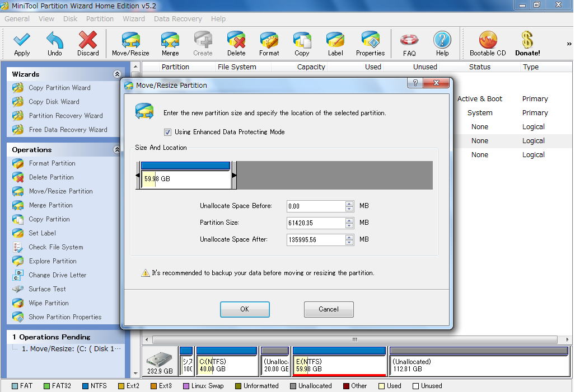The image size is (575, 392).
Task: Run Surface Test operation
Action: (47, 289)
